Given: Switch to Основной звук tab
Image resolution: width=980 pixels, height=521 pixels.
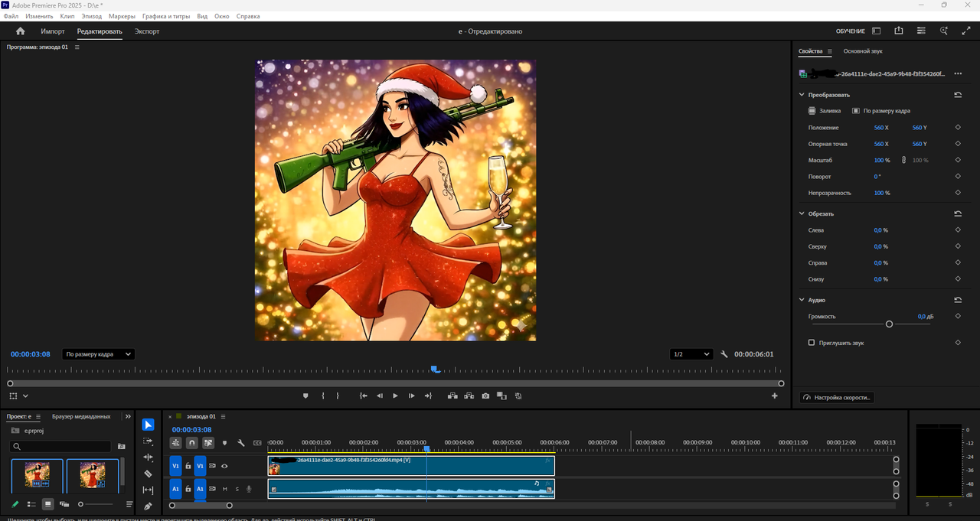Looking at the screenshot, I should [x=863, y=51].
